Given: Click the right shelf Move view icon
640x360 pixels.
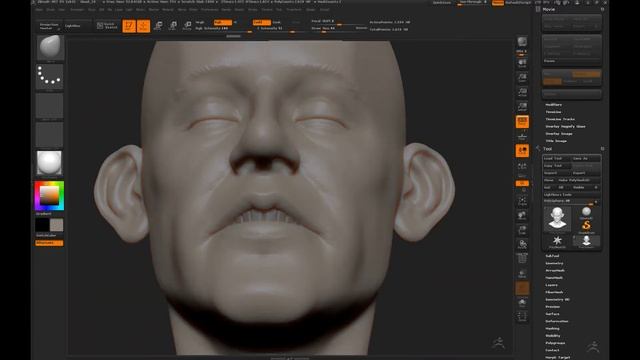Looking at the screenshot, I should coord(522,216).
